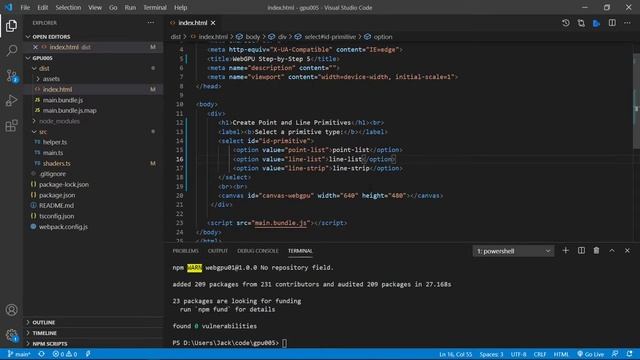
Task: Split the editor to the right
Action: [x=612, y=23]
